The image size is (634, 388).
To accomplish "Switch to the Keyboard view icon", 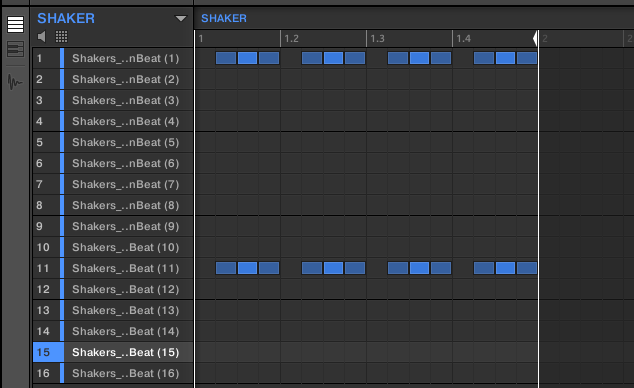I will [15, 49].
